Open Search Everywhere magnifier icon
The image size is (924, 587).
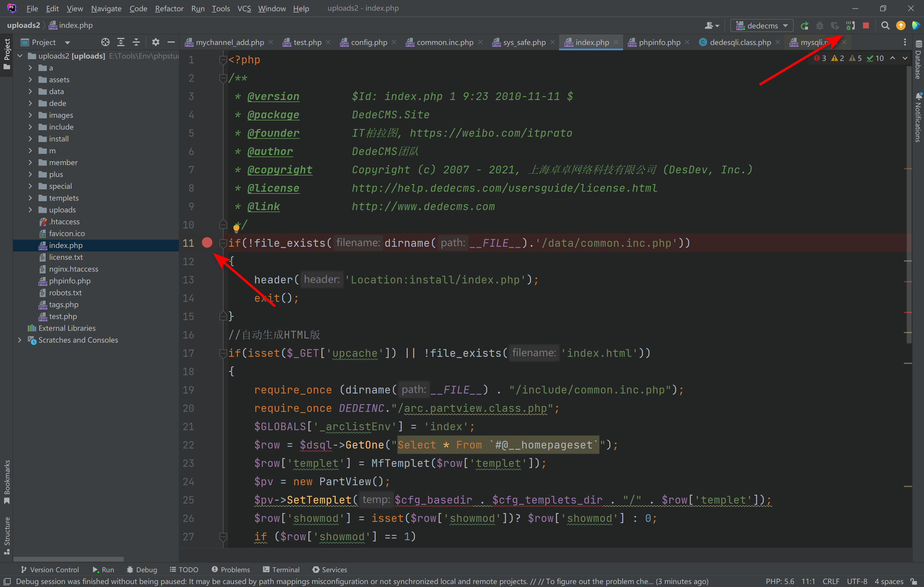pos(885,26)
